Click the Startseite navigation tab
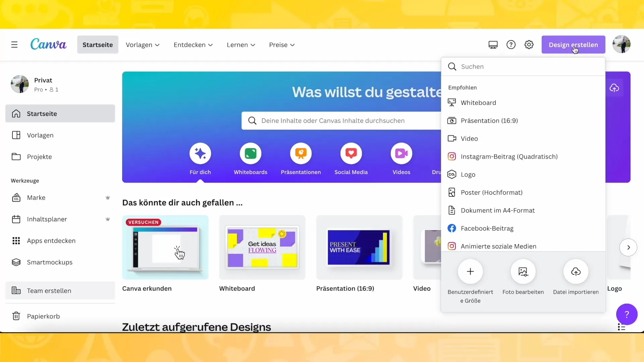This screenshot has width=644, height=362. click(x=97, y=44)
